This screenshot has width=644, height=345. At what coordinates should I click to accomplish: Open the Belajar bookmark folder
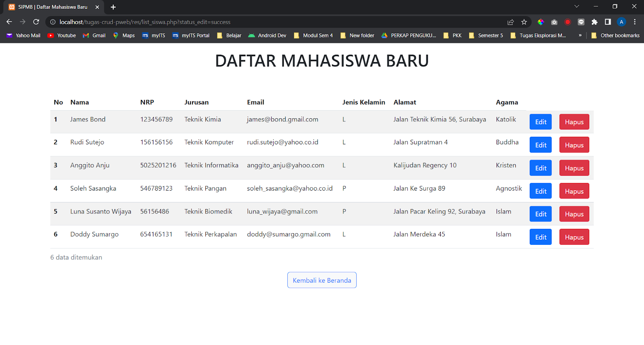(x=229, y=35)
